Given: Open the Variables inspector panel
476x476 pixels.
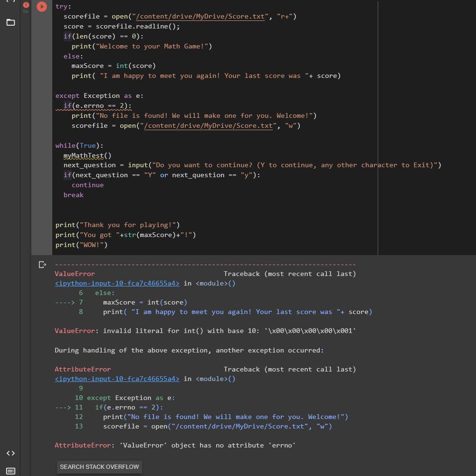Looking at the screenshot, I should [10, 2].
